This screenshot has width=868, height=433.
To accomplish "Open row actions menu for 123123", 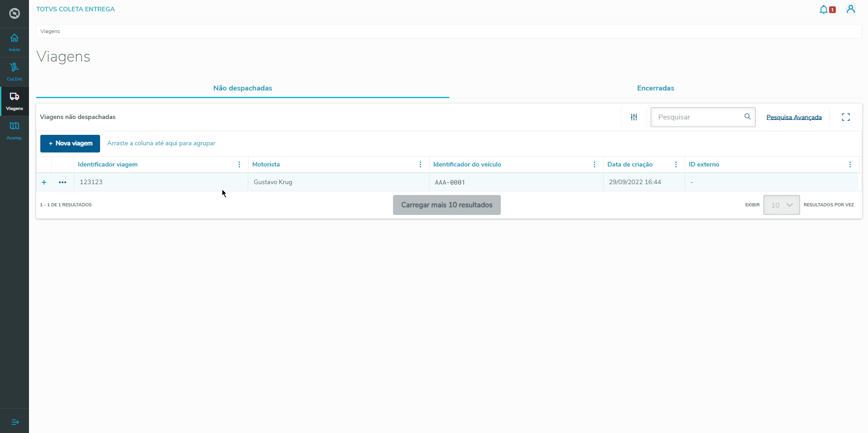I will [x=62, y=182].
